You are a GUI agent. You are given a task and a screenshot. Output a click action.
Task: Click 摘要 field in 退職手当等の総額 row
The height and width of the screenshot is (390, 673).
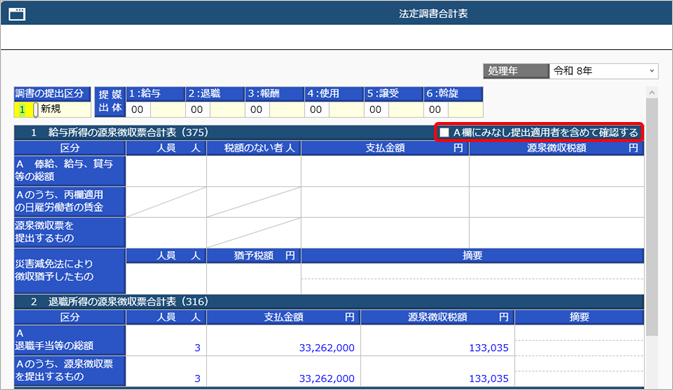point(579,340)
